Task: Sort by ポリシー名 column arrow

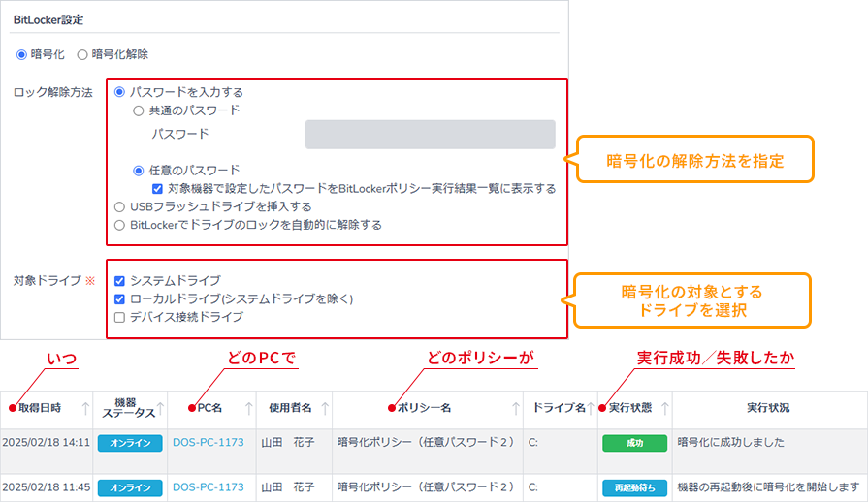Action: [516, 409]
